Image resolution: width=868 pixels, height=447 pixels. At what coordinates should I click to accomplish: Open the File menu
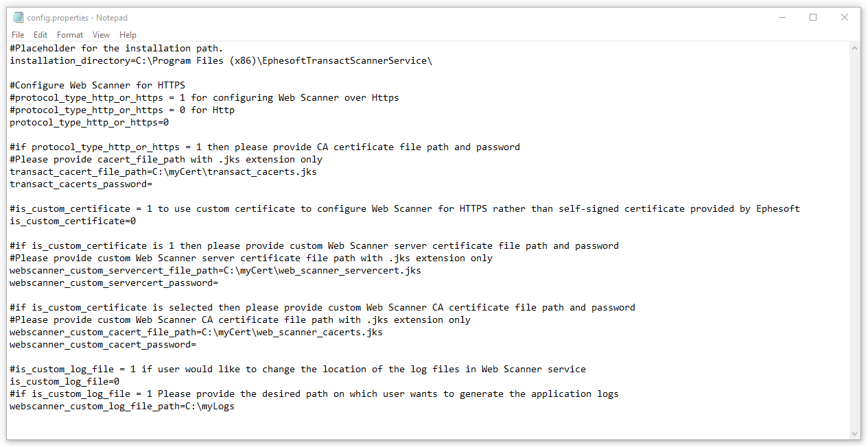pyautogui.click(x=18, y=35)
